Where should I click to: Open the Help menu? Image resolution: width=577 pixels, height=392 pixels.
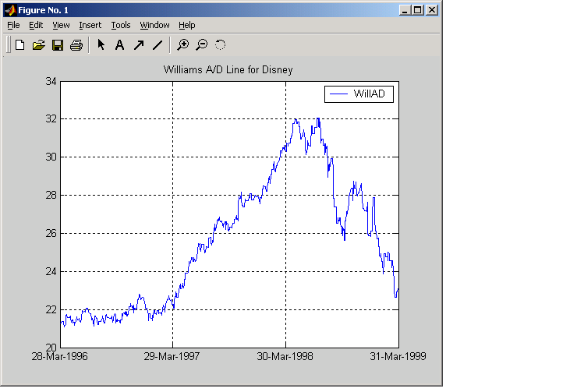point(187,25)
